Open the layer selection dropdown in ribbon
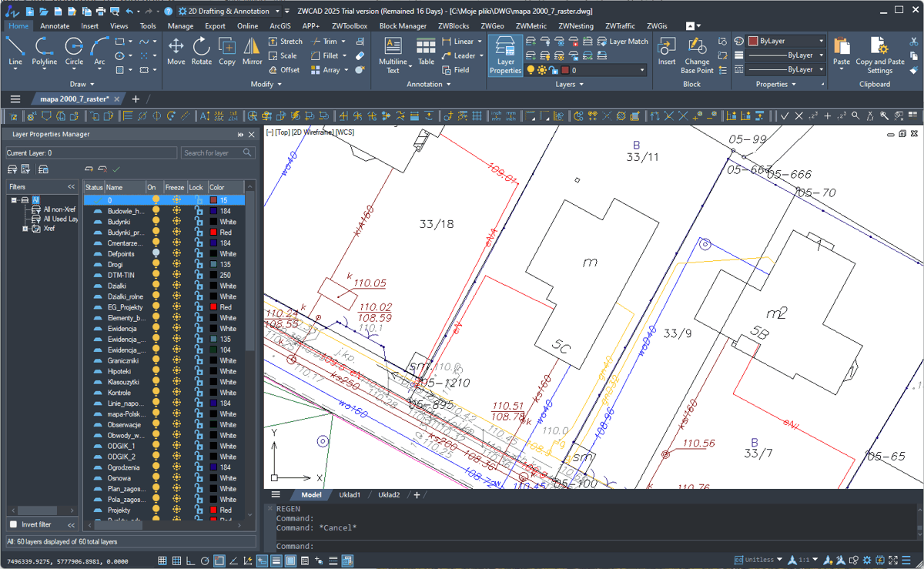 643,70
